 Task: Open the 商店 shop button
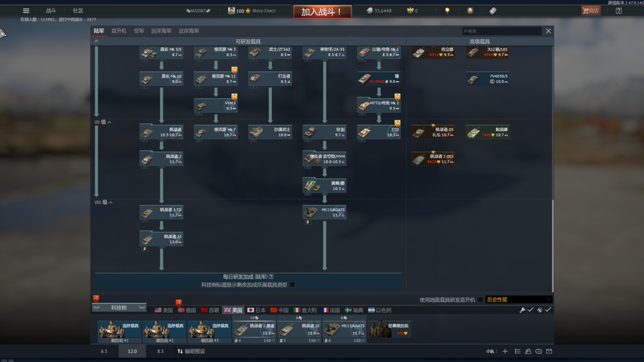click(590, 11)
